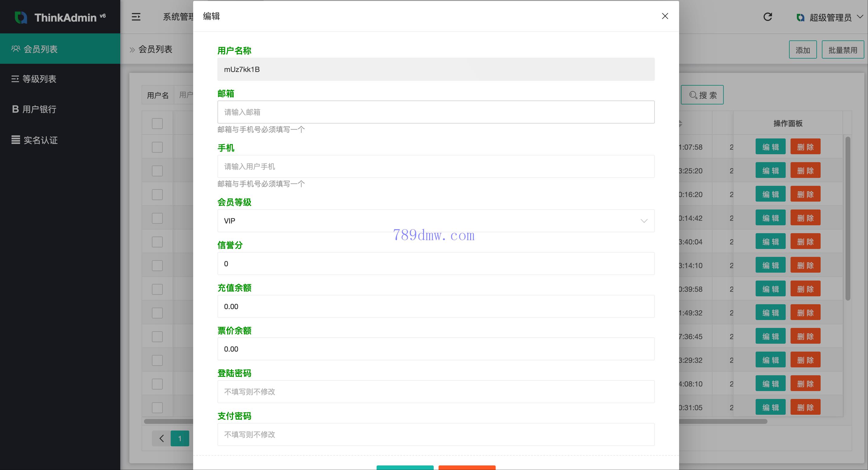Viewport: 868px width, 470px height.
Task: Close the 编辑 dialog with the X icon
Action: coord(665,16)
